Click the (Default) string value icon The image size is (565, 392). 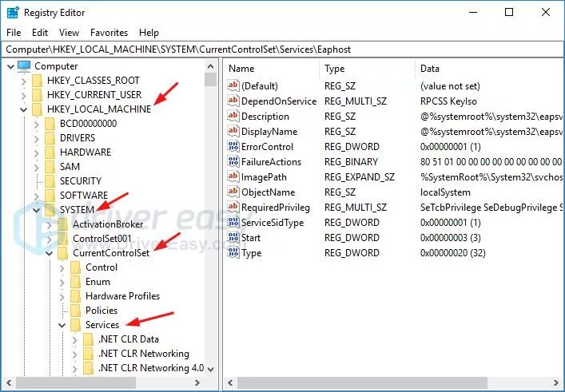coord(233,85)
